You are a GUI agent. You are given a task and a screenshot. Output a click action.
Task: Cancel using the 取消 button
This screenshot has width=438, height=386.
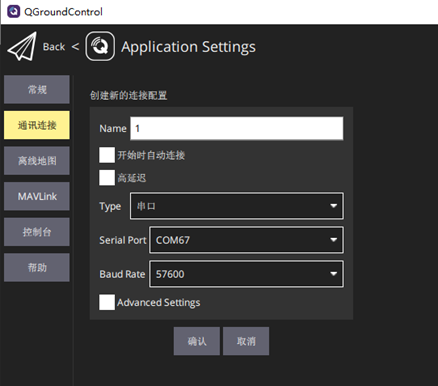click(x=246, y=341)
